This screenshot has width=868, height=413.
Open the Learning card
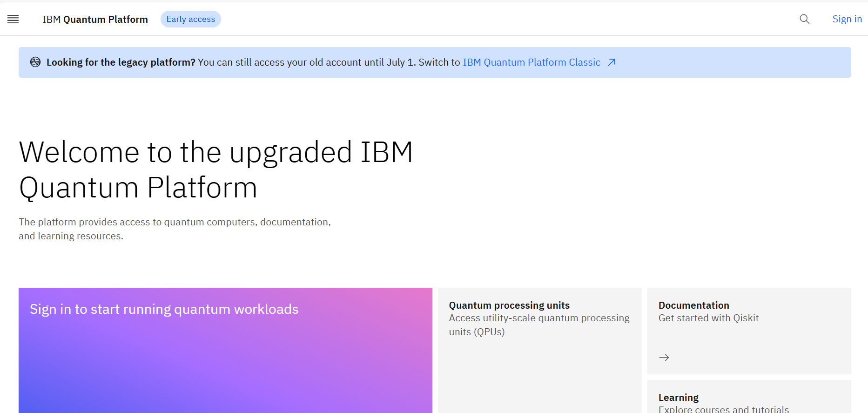[x=749, y=397]
